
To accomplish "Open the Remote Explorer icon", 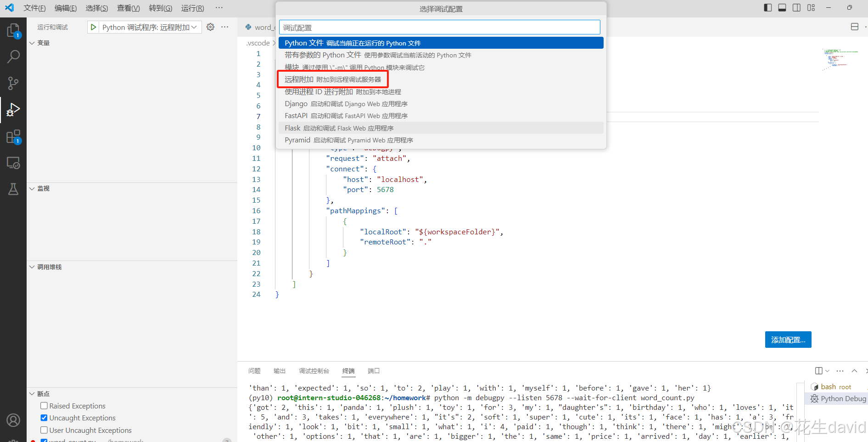I will click(x=13, y=163).
